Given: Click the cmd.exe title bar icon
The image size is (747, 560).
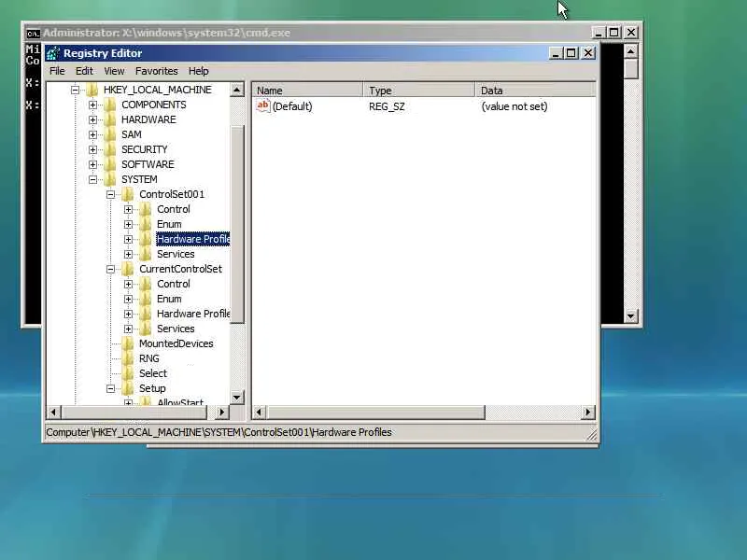Looking at the screenshot, I should (33, 34).
